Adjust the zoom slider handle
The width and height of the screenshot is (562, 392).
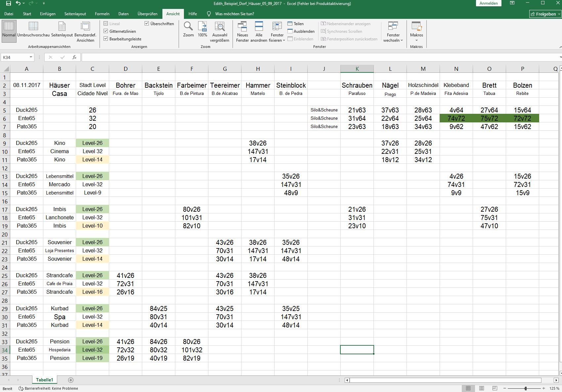(526, 388)
